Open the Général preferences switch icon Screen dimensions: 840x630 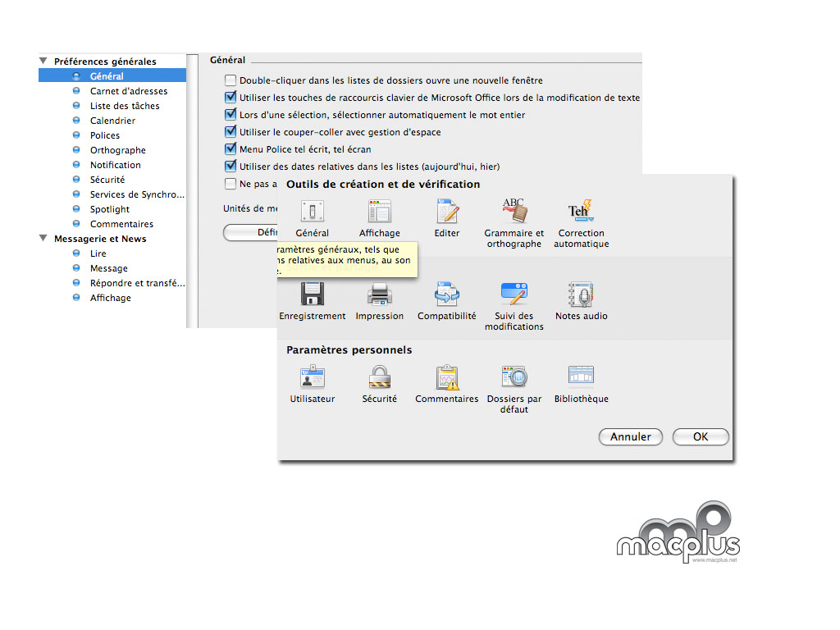click(312, 212)
